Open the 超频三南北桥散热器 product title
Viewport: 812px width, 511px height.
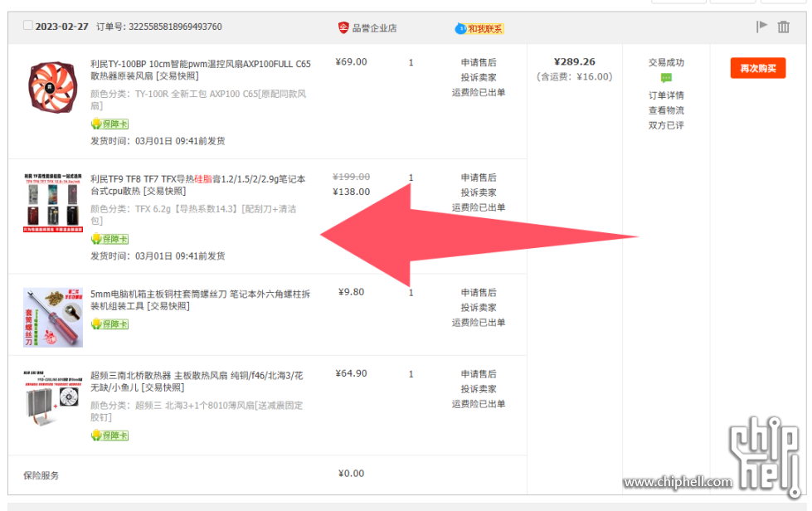[197, 381]
